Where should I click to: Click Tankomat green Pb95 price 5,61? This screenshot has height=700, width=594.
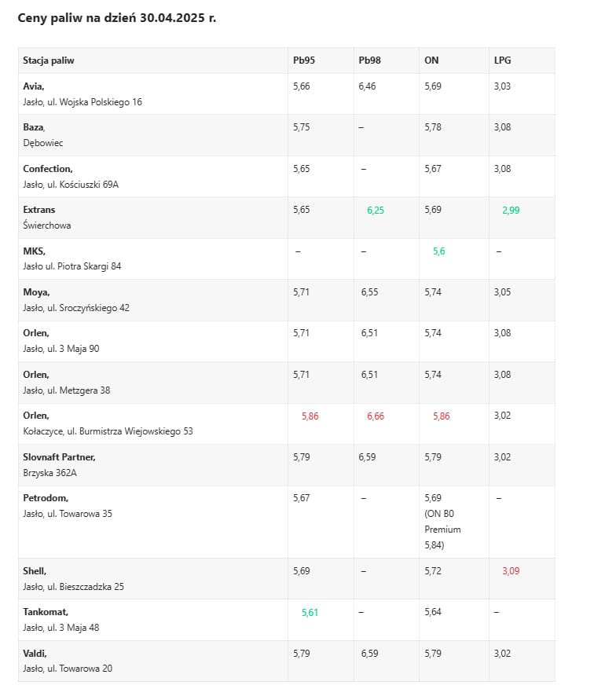click(x=310, y=613)
